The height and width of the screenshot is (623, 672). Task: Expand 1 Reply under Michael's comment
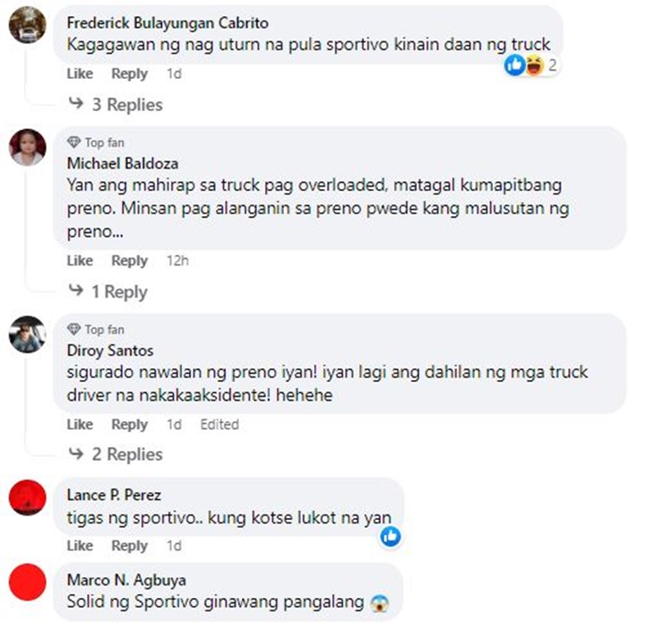(x=108, y=291)
